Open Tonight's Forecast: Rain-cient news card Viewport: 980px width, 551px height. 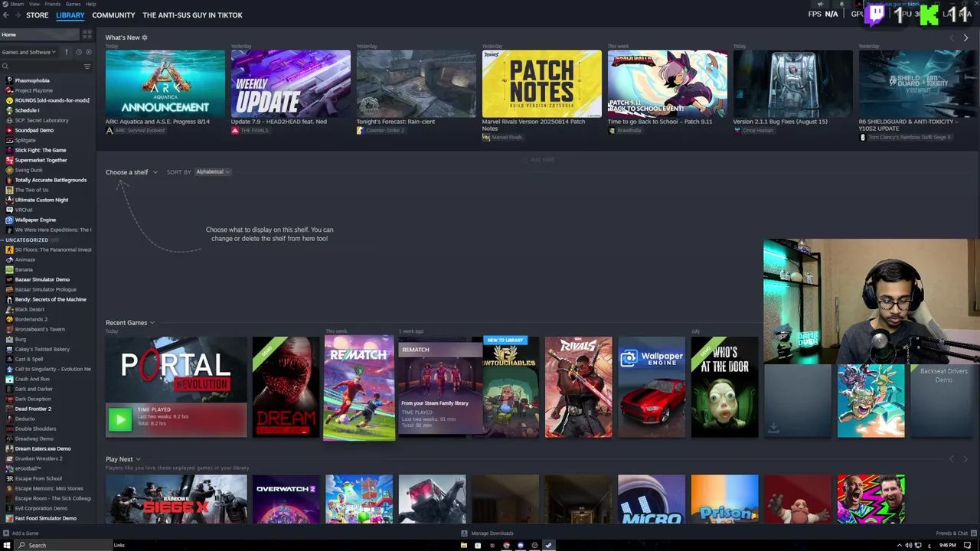[x=416, y=83]
